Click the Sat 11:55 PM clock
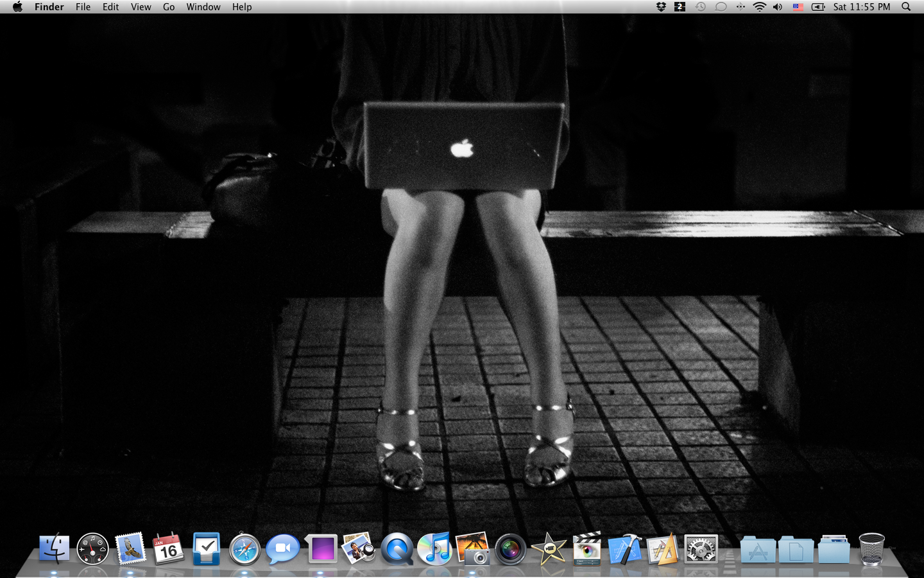 (862, 6)
